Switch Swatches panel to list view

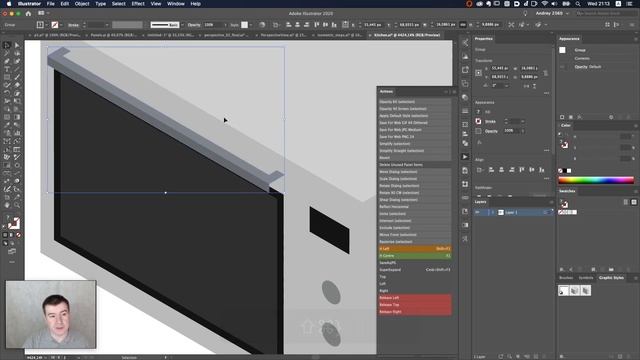coord(626,202)
